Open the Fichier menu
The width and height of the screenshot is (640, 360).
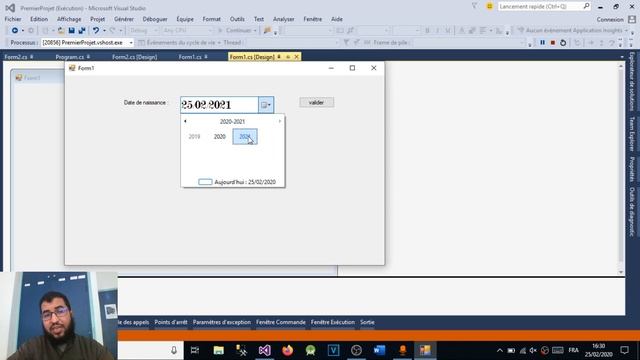pyautogui.click(x=13, y=19)
